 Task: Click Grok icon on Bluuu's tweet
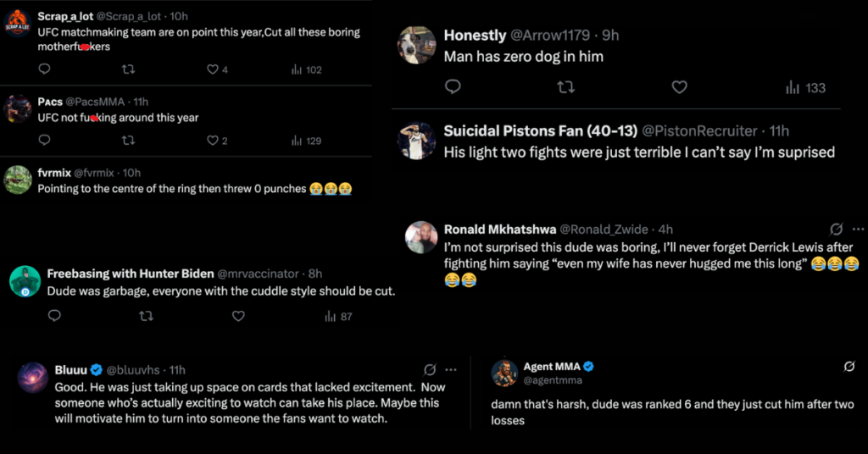pyautogui.click(x=430, y=369)
